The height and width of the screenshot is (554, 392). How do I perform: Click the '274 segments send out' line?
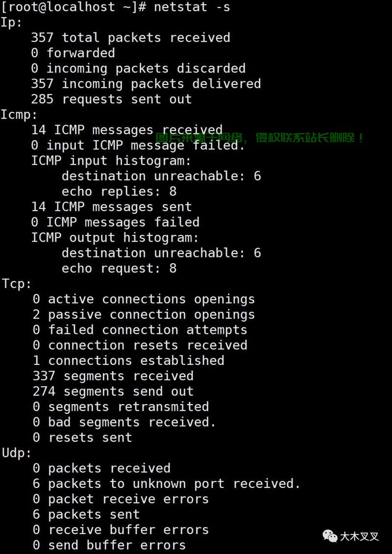pyautogui.click(x=113, y=391)
